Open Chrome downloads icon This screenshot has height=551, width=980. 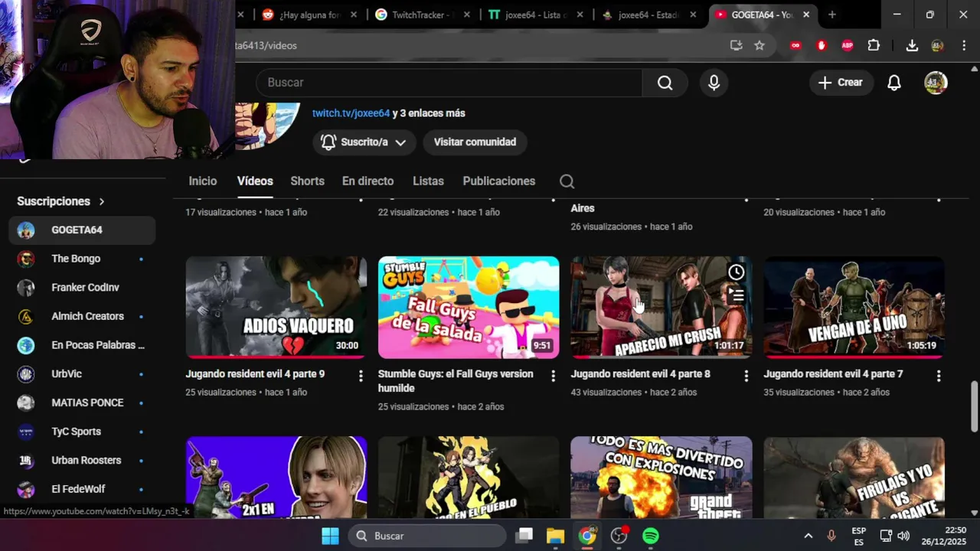[912, 46]
